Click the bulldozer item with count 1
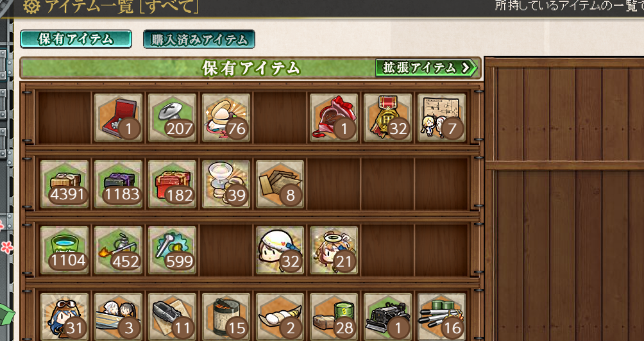Screen dimensions: 644x341 tap(387, 317)
